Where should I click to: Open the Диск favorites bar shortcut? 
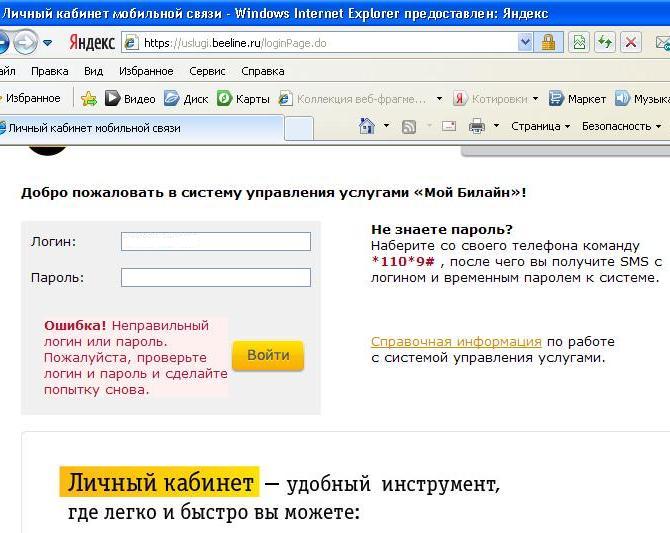(x=186, y=99)
